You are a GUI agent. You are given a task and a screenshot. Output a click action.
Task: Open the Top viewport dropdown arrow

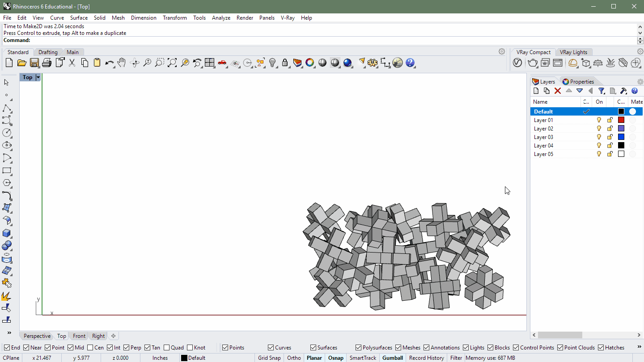[38, 77]
